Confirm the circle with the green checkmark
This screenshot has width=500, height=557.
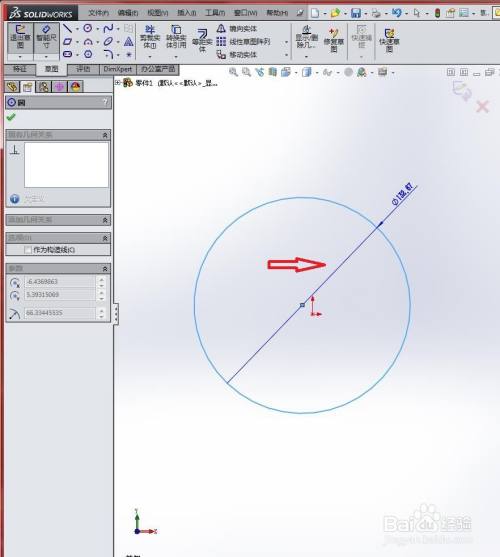pyautogui.click(x=11, y=117)
